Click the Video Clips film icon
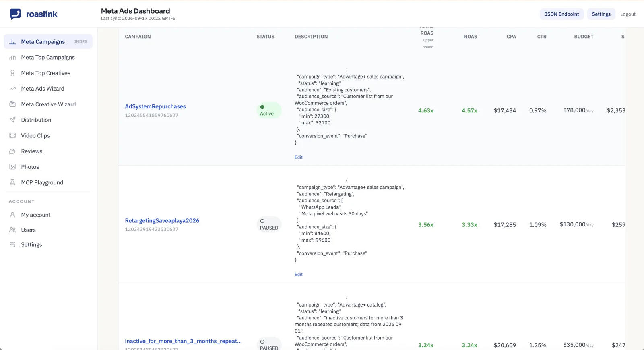Screen dimensions: 644x350 [x=12, y=135]
